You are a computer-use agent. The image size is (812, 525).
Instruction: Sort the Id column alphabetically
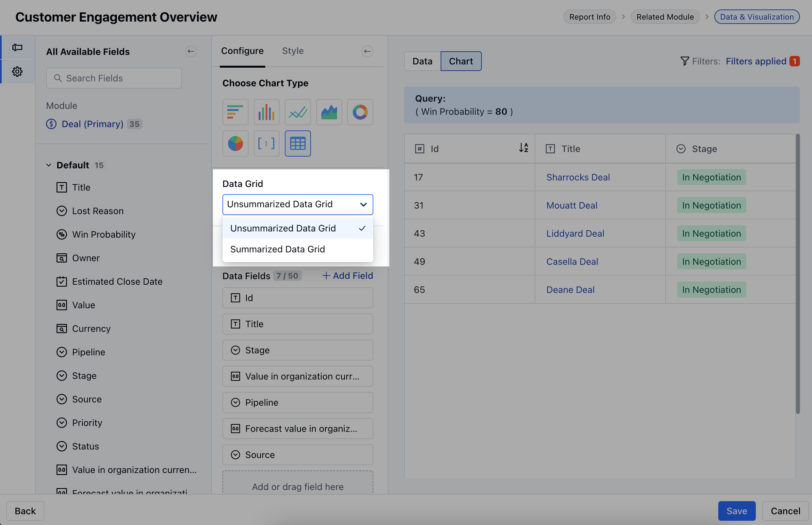point(524,148)
